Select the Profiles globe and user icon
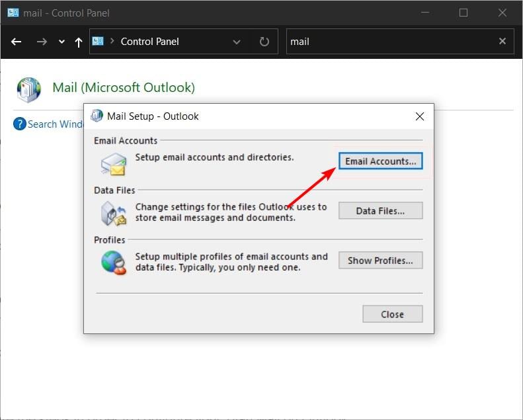The image size is (523, 420). click(114, 263)
